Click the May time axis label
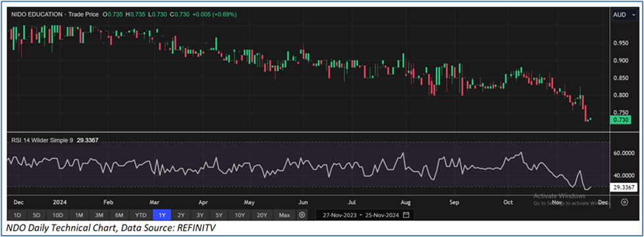The image size is (644, 237). (250, 203)
